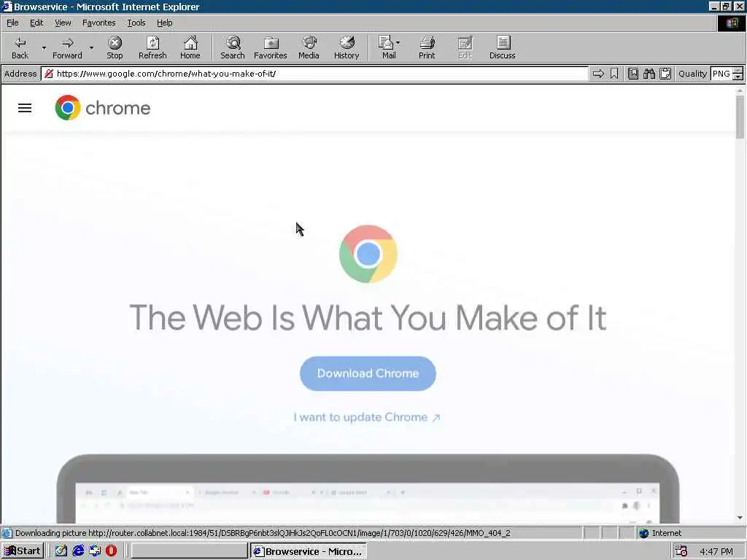The height and width of the screenshot is (560, 747).
Task: Click the clipboard paste icon
Action: (x=665, y=74)
